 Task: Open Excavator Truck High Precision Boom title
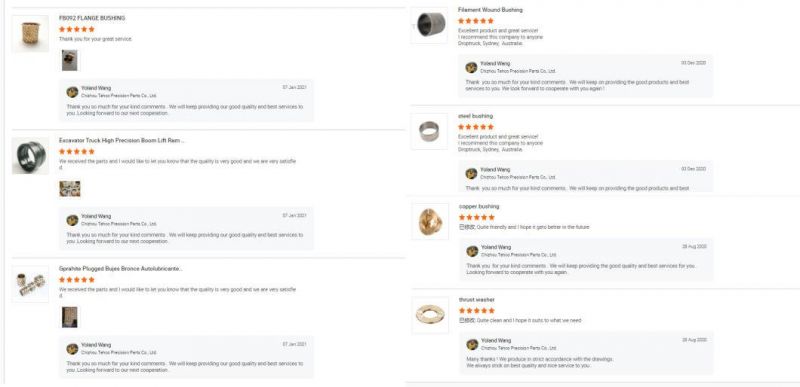(x=121, y=140)
